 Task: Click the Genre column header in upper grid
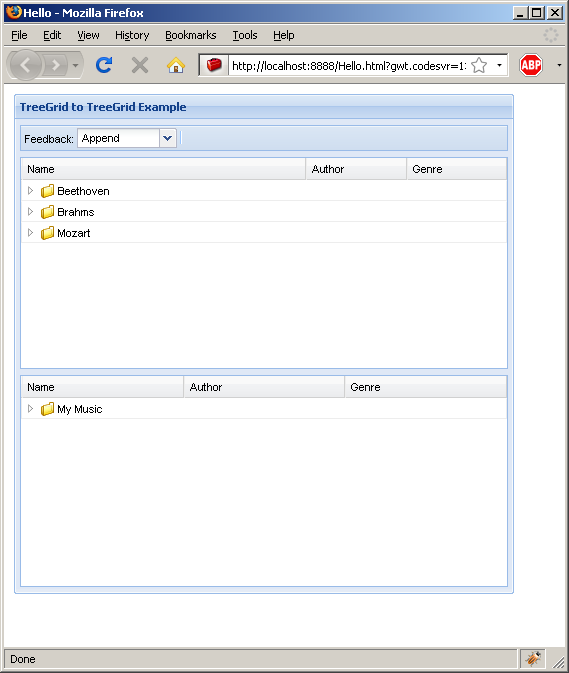click(457, 169)
